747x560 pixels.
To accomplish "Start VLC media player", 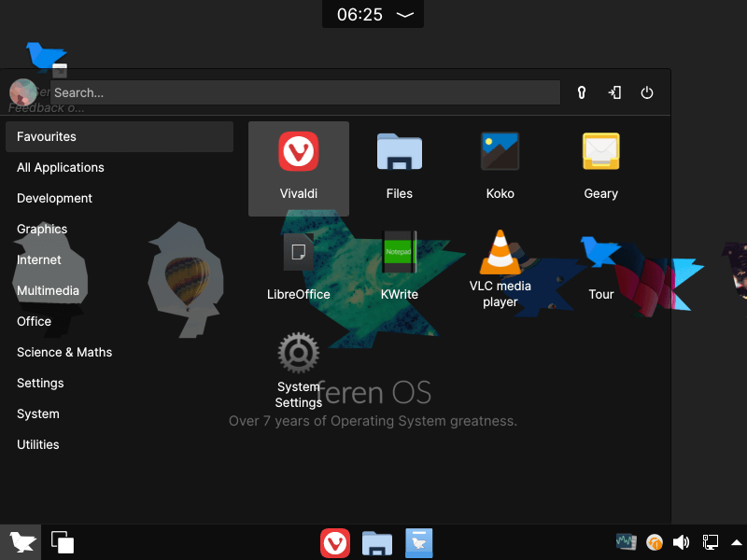I will coord(500,269).
